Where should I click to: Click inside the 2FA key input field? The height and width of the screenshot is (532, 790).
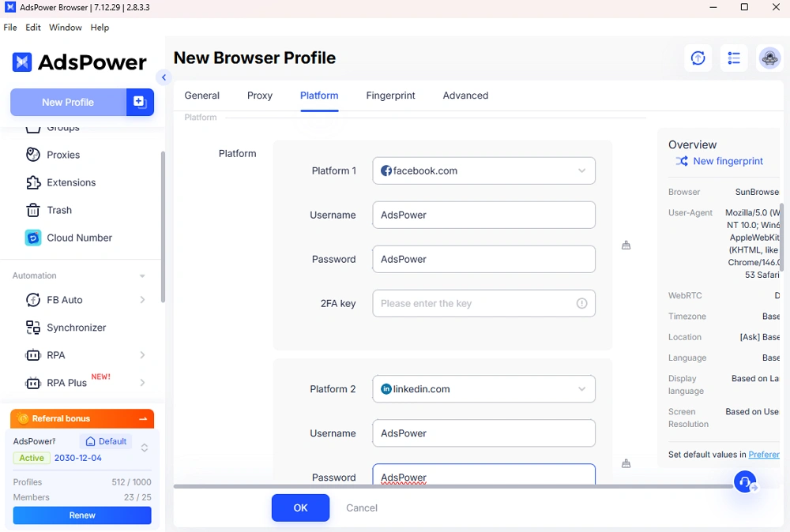point(474,303)
